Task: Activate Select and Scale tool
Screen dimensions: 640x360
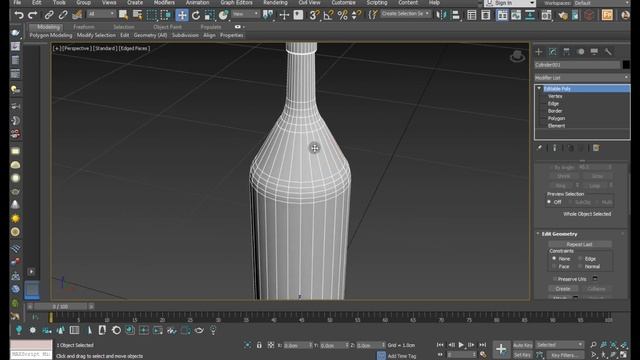Action: click(209, 16)
